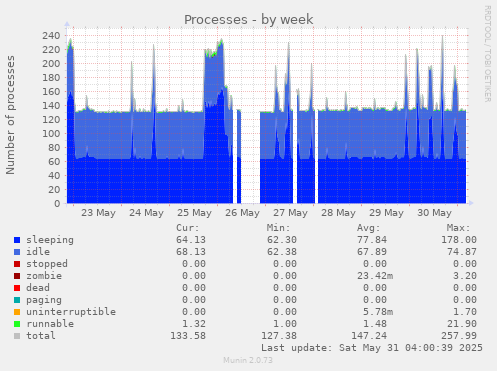This screenshot has height=371, width=497.
Task: Click the idle legend color swatch
Action: 17,252
